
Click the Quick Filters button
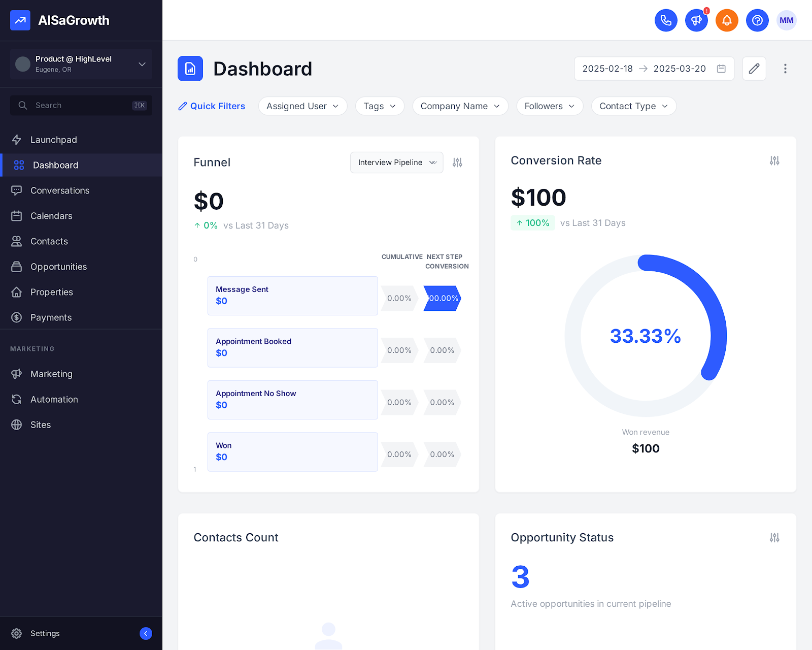click(212, 106)
